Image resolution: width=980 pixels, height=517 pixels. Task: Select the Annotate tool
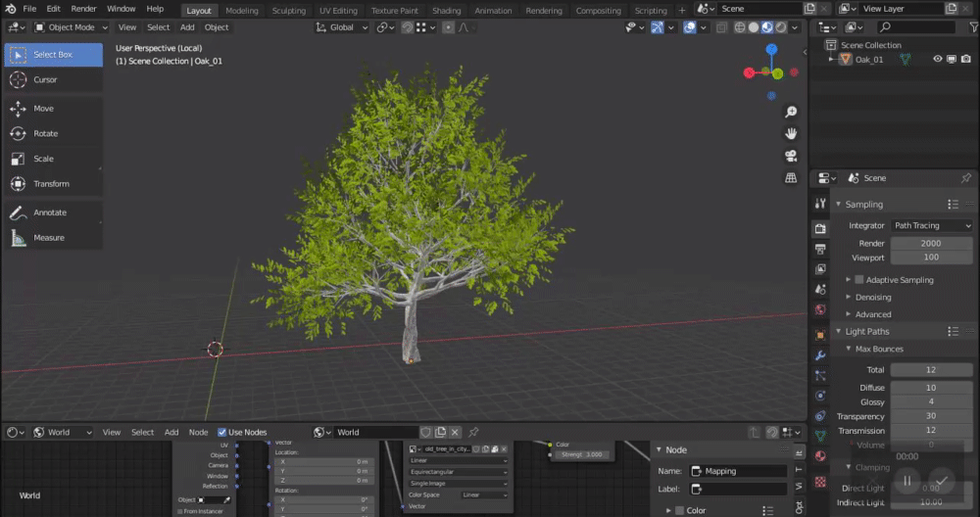49,212
